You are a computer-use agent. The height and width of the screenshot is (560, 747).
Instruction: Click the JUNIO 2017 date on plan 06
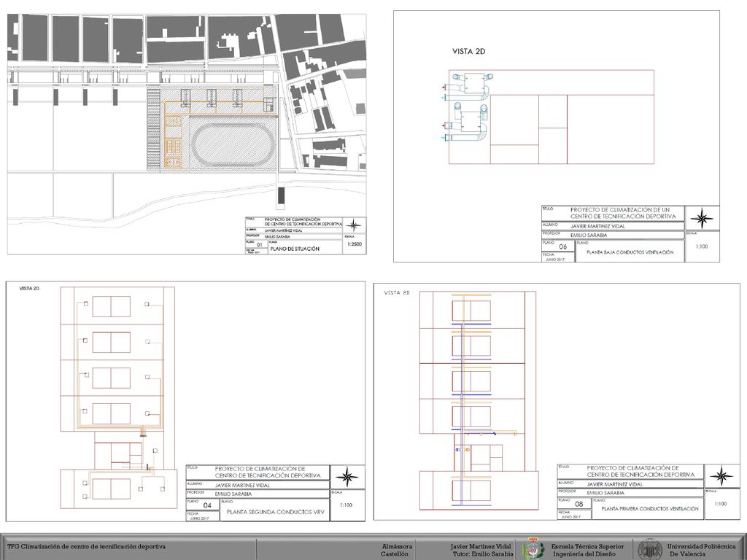point(555,260)
